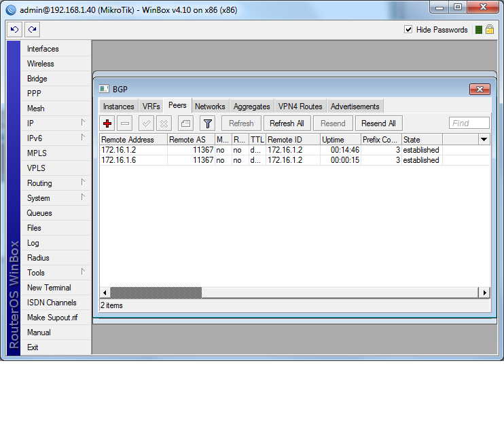Open Wireless in the sidebar
Viewport: 504px width, 437px height.
pyautogui.click(x=41, y=64)
